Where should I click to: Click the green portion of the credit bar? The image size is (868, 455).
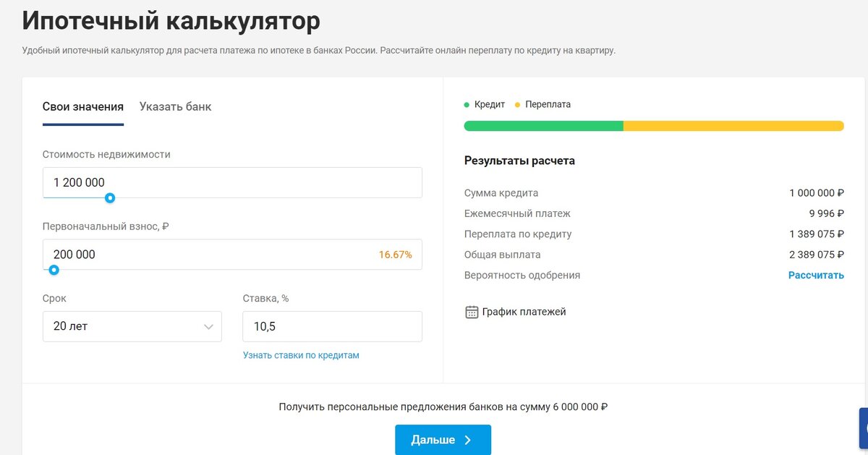542,125
